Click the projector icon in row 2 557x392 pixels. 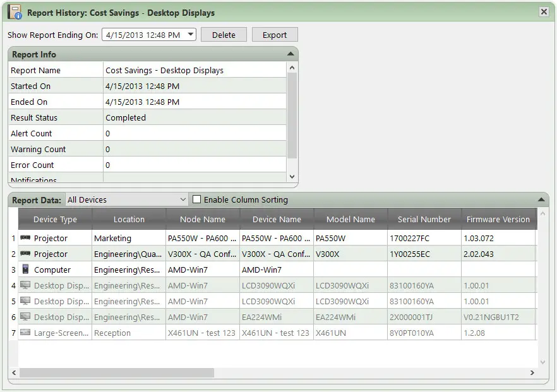(x=25, y=254)
